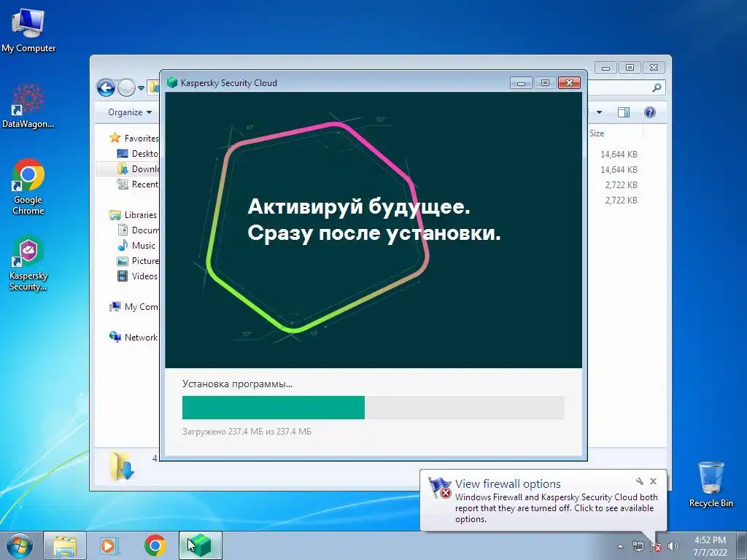This screenshot has height=560, width=747.
Task: Click View firewall options notification title
Action: [508, 484]
